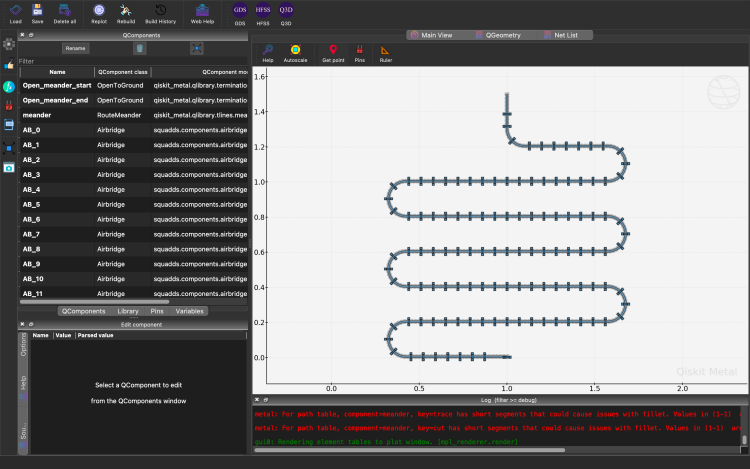Close the QComponents dock panel
The width and height of the screenshot is (750, 469).
[22, 35]
